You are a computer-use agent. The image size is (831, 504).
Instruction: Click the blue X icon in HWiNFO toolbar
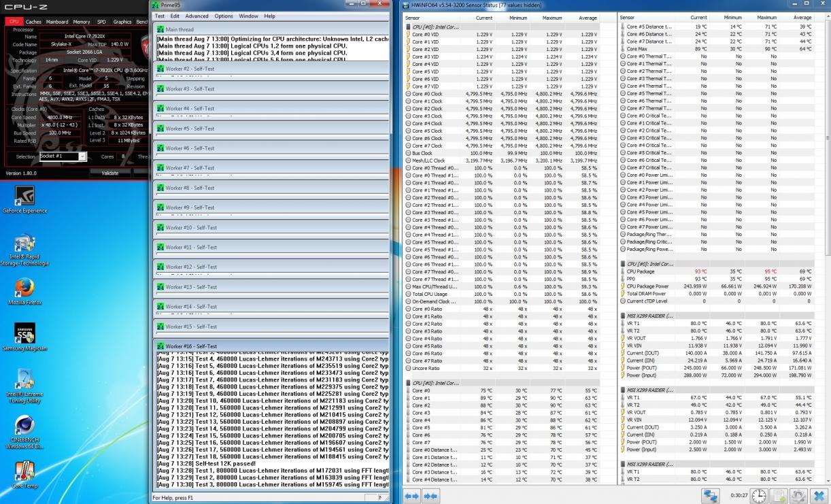[819, 496]
